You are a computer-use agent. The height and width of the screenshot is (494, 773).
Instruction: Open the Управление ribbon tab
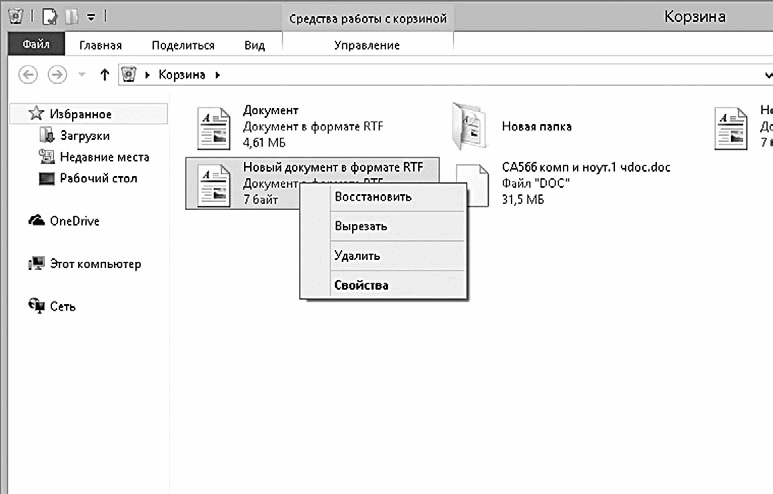[x=367, y=45]
